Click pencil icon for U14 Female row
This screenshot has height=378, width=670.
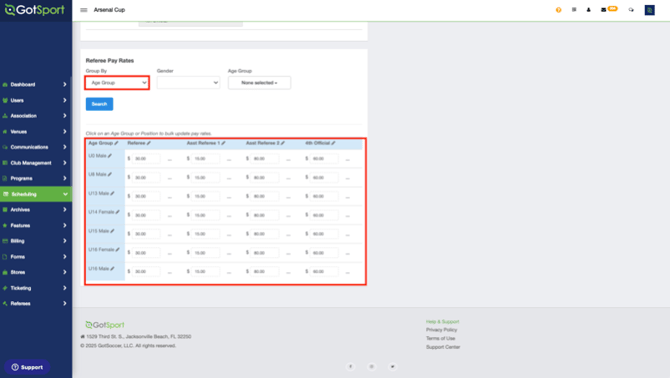coord(118,212)
